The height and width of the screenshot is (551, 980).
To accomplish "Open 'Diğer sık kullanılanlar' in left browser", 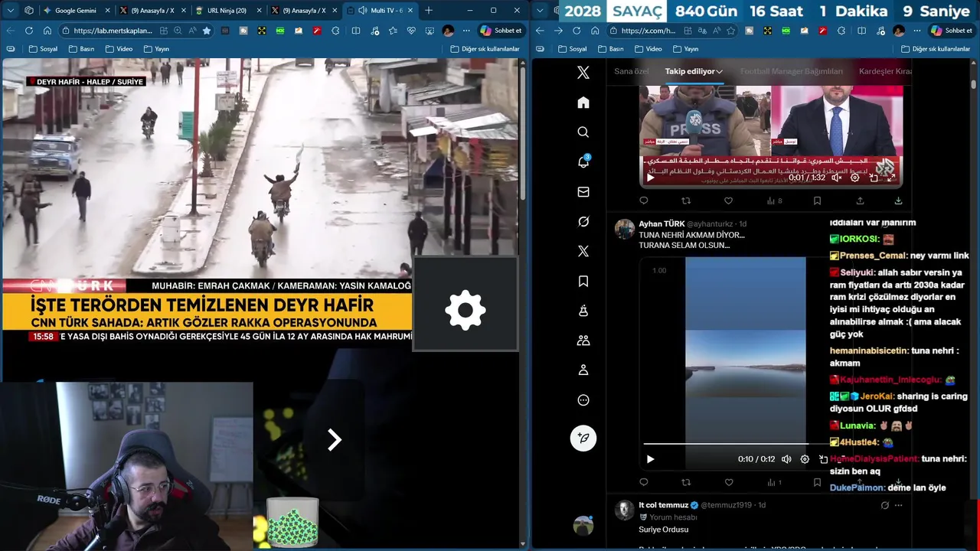I will point(485,49).
